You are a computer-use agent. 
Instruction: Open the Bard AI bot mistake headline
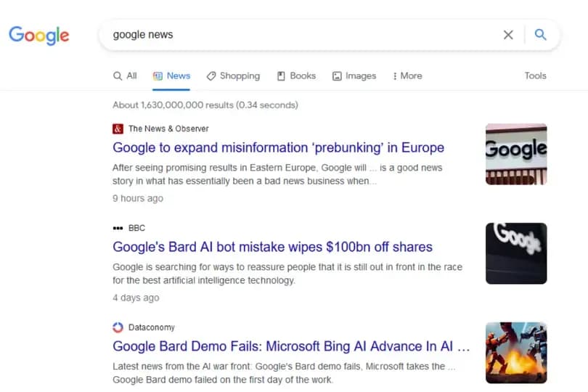272,247
